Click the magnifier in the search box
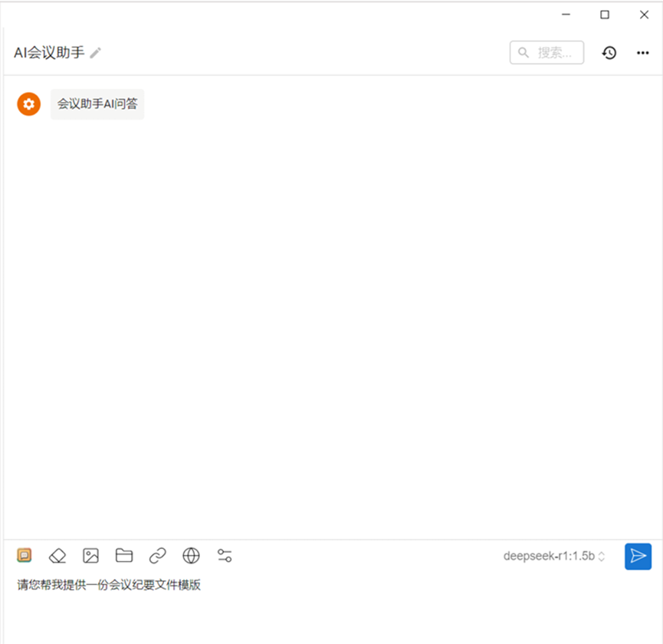The width and height of the screenshot is (663, 644). click(523, 52)
